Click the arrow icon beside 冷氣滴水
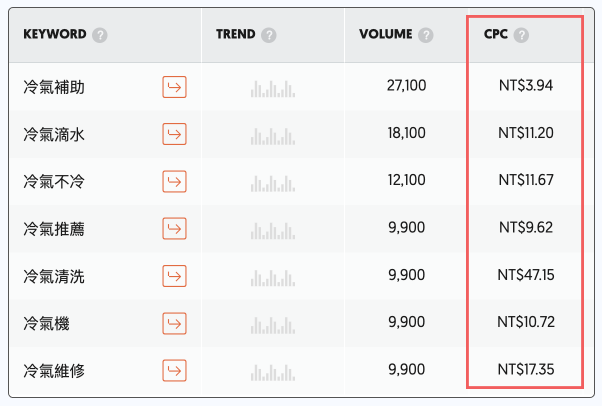This screenshot has width=602, height=406. [174, 134]
